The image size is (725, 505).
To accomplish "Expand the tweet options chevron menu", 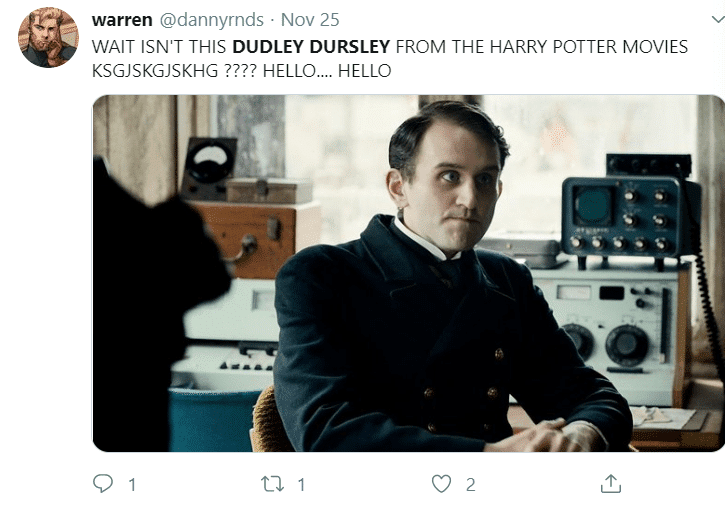I will pos(718,19).
